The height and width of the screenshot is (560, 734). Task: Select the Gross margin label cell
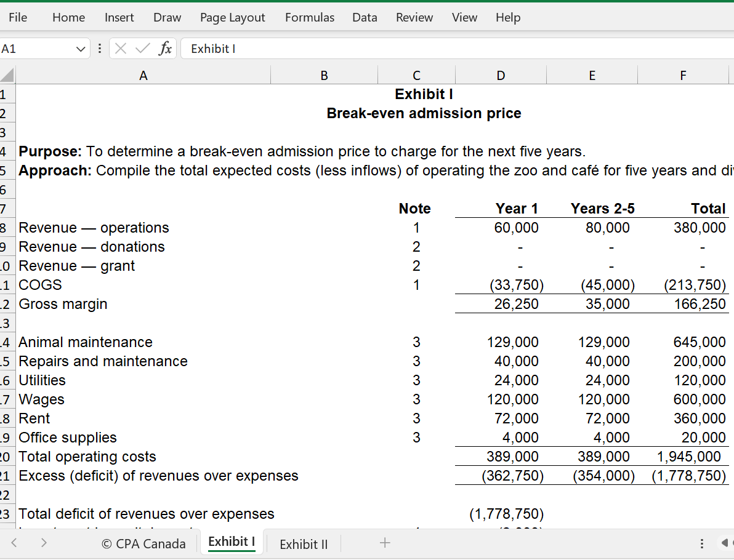click(x=63, y=304)
